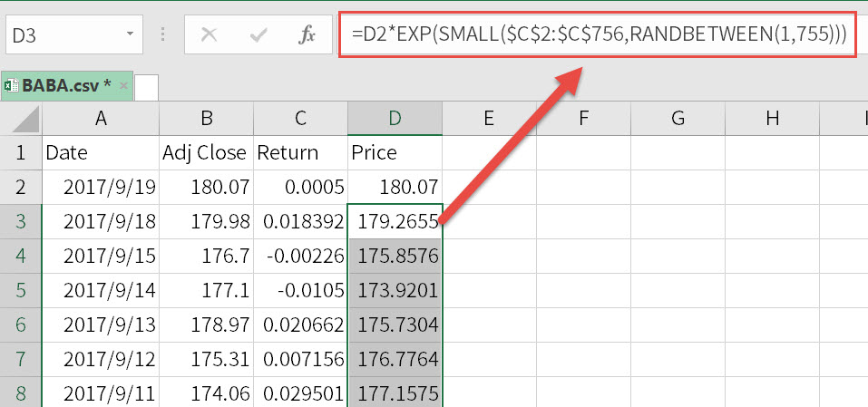Image resolution: width=868 pixels, height=407 pixels.
Task: Select column D header
Action: [x=395, y=119]
